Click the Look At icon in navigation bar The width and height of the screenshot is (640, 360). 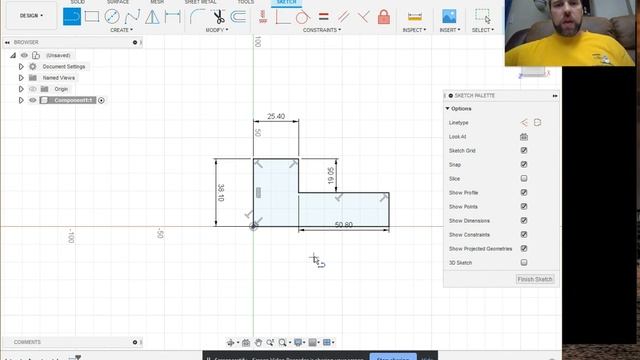[246, 342]
